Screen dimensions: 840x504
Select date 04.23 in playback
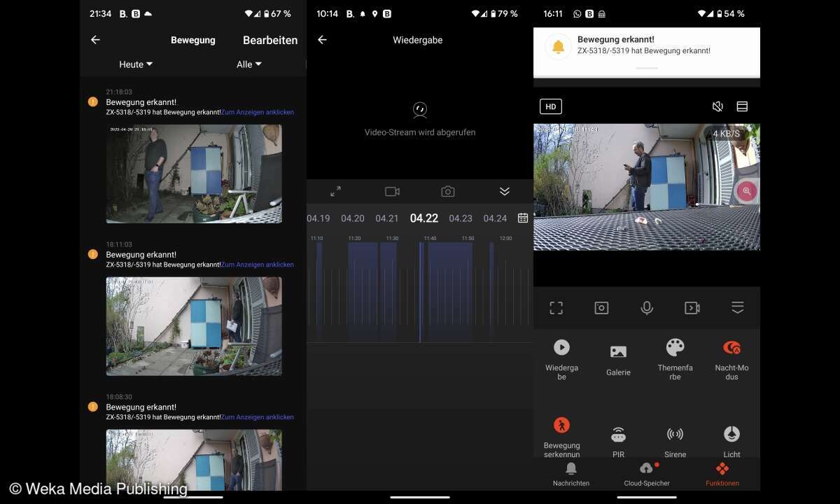(461, 218)
